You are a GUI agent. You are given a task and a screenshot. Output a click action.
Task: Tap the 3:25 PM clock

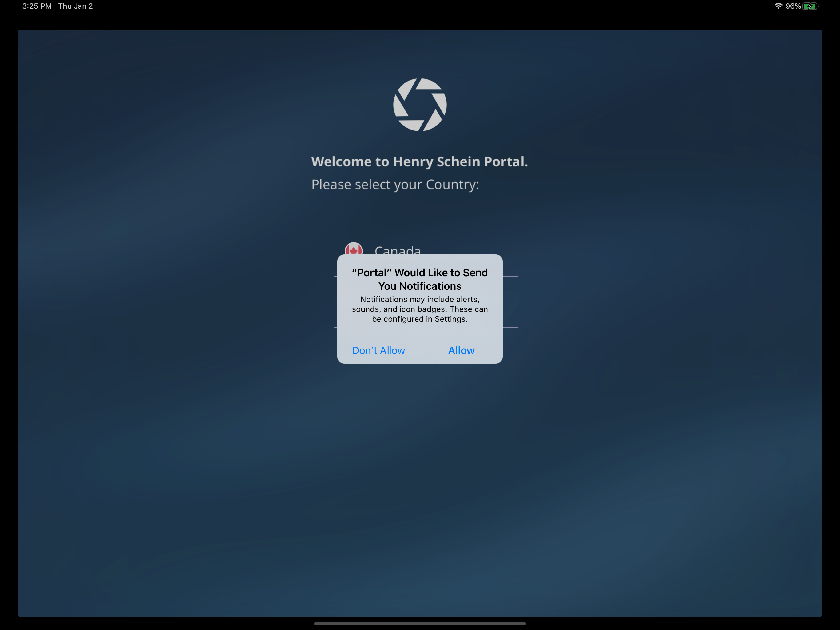[37, 6]
